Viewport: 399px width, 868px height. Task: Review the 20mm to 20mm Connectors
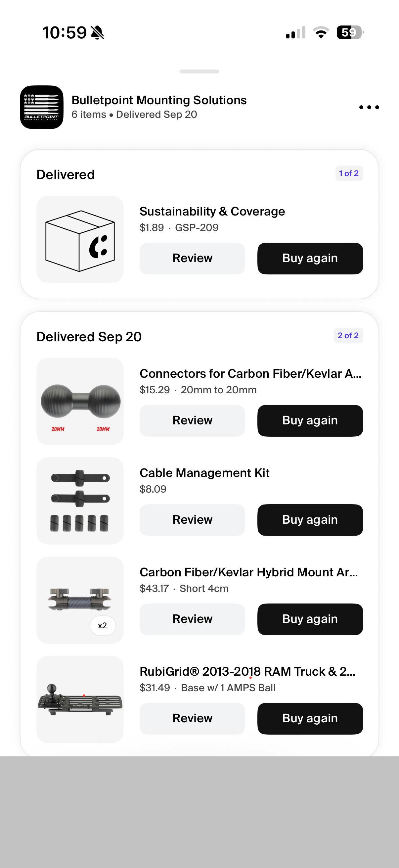(x=192, y=420)
